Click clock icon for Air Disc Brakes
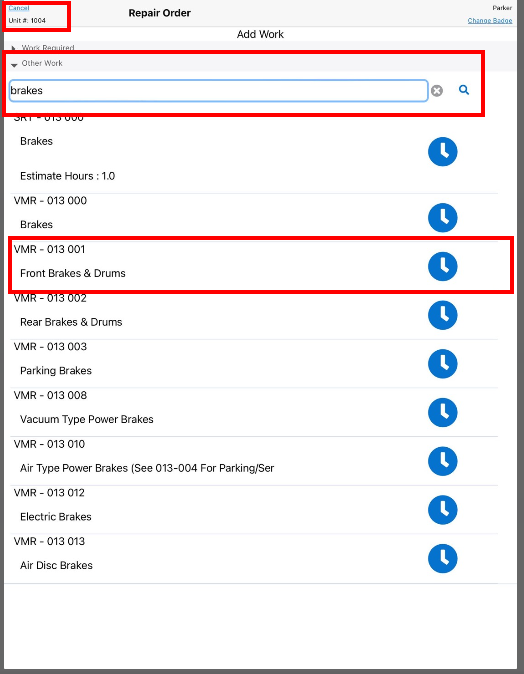Image resolution: width=524 pixels, height=674 pixels. coord(442,558)
